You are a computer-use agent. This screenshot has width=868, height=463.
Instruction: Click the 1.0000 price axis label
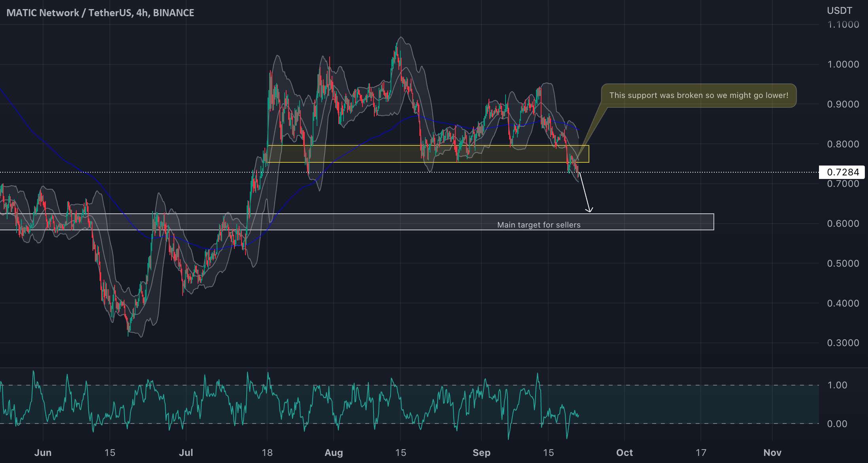coord(843,64)
